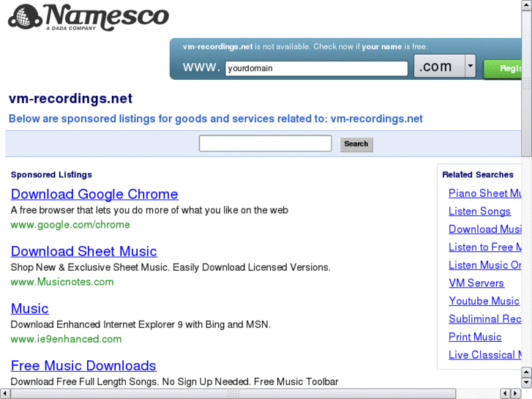Image resolution: width=532 pixels, height=399 pixels.
Task: Click 'Shop New & Exclusive Sheet Music' description
Action: click(x=171, y=267)
